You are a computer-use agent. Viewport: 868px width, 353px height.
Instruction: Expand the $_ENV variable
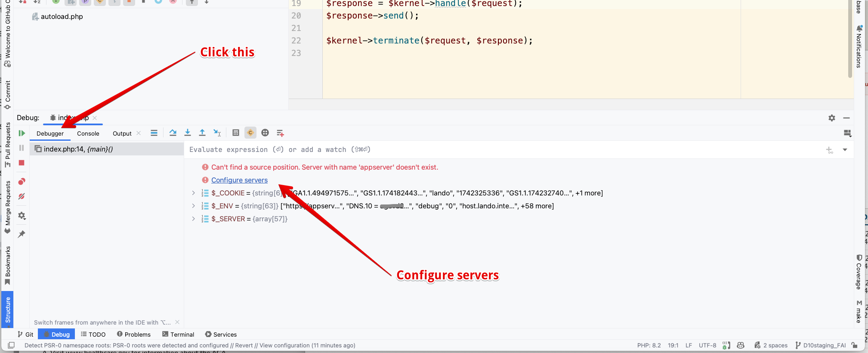pyautogui.click(x=193, y=206)
